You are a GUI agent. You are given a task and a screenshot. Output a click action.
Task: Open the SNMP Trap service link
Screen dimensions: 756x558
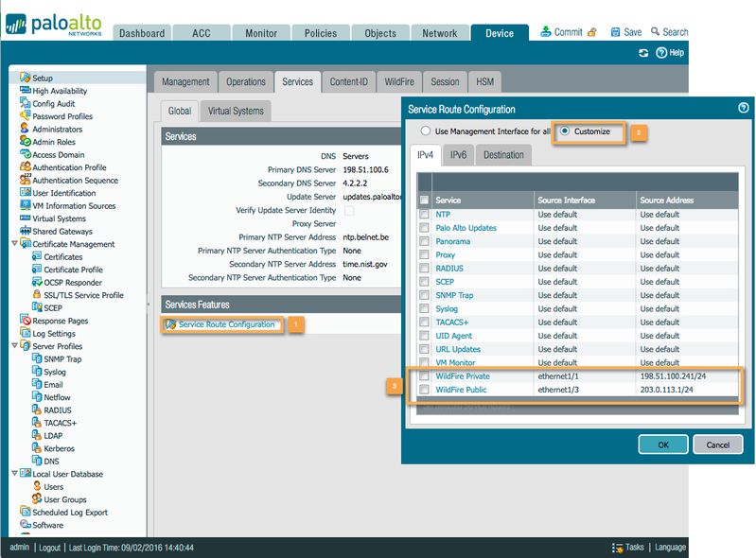(455, 295)
